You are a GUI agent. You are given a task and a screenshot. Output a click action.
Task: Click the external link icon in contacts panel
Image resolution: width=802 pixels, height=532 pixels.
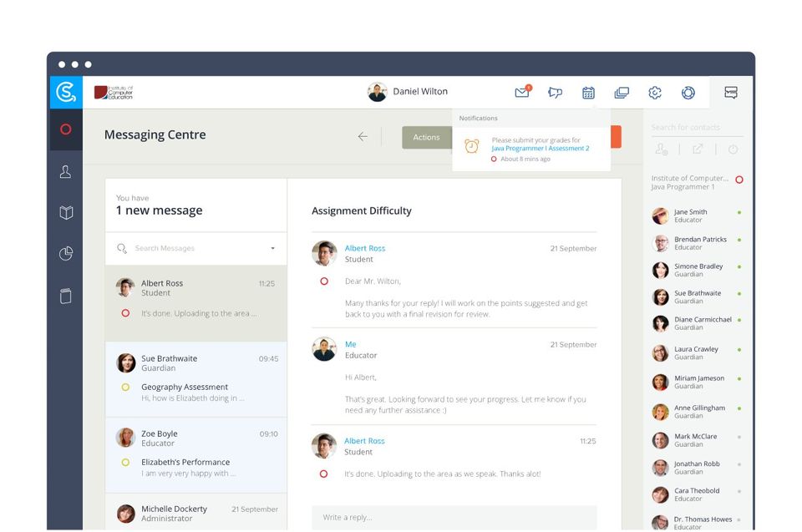[x=698, y=149]
